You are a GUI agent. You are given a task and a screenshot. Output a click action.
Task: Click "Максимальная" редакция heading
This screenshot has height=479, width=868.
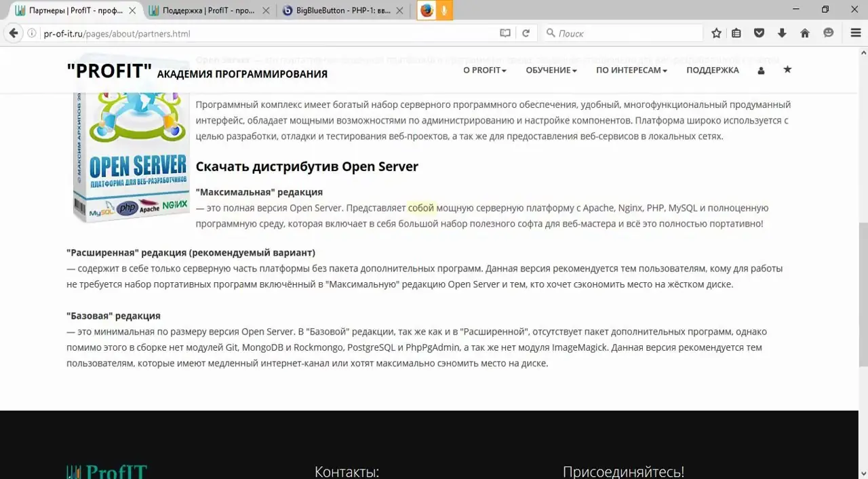pyautogui.click(x=259, y=192)
